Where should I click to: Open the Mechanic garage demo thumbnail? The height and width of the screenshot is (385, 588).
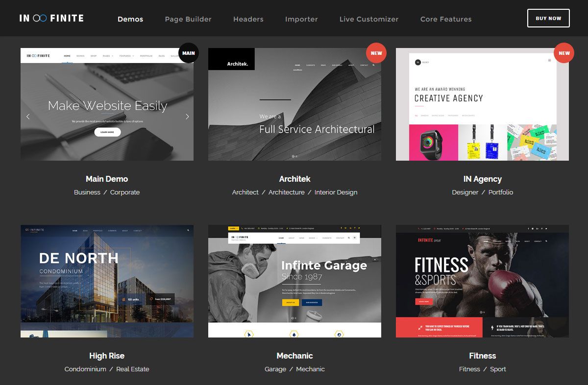(x=294, y=281)
